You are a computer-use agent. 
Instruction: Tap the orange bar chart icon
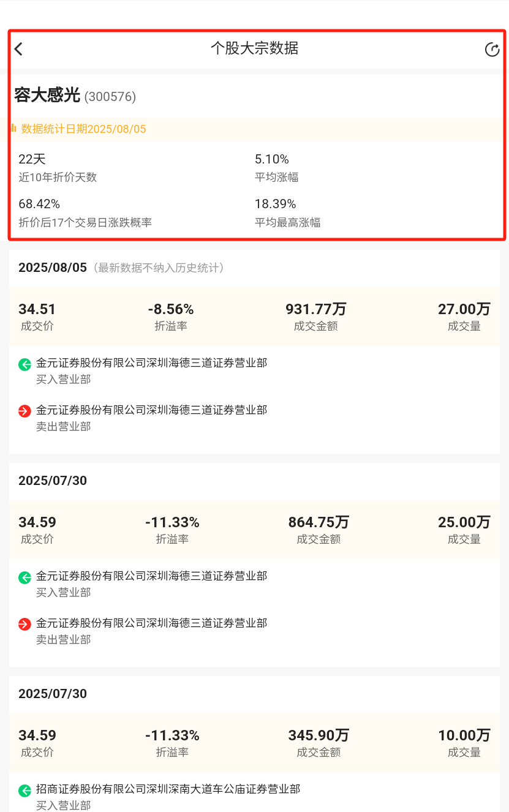[x=13, y=129]
